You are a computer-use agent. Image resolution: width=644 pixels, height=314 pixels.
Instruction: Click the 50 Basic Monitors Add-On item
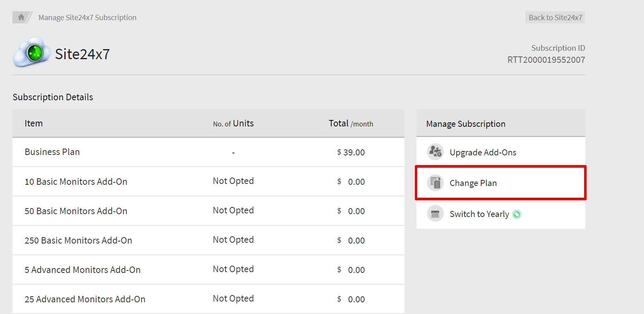(x=76, y=211)
